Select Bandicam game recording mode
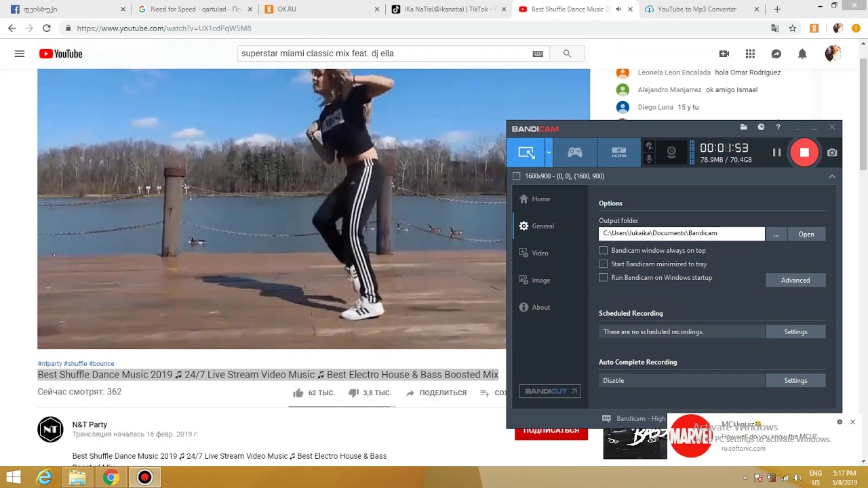The width and height of the screenshot is (868, 488). [575, 152]
